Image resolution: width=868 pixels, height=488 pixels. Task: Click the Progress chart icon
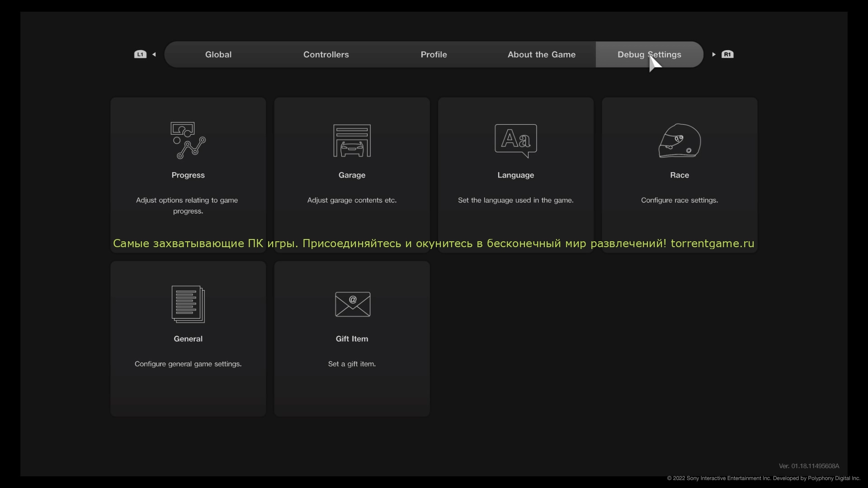(188, 141)
